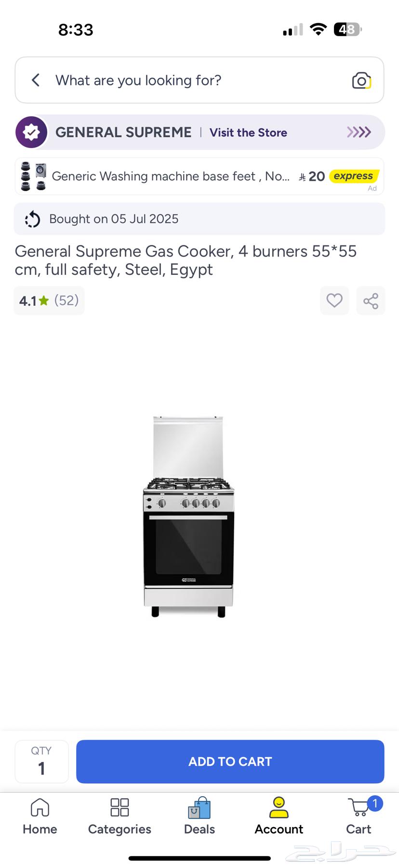The width and height of the screenshot is (399, 868).
Task: Open the Account tab
Action: point(279,816)
